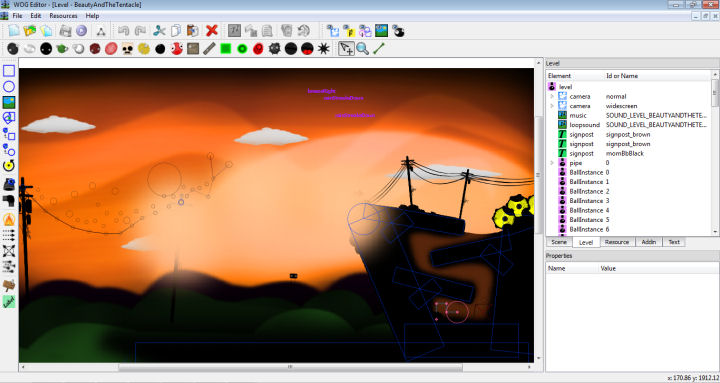Select the skull-faced goo ball icon
This screenshot has width=720, height=383.
pyautogui.click(x=127, y=48)
